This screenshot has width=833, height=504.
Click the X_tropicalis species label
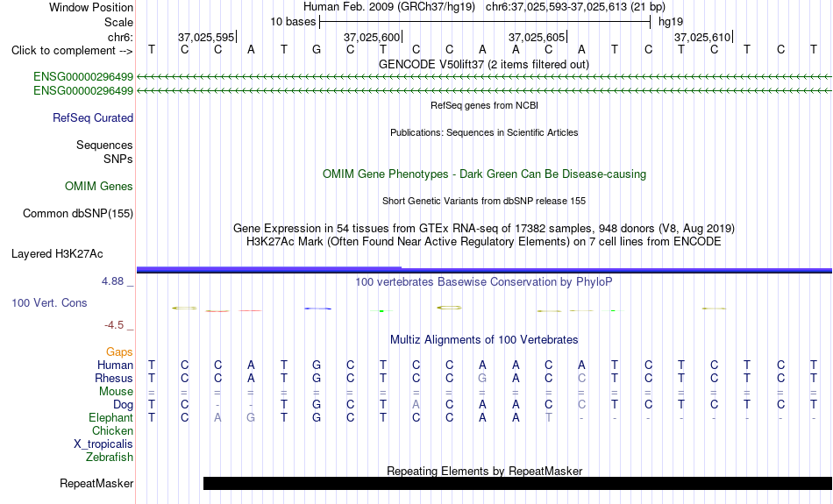pos(103,444)
